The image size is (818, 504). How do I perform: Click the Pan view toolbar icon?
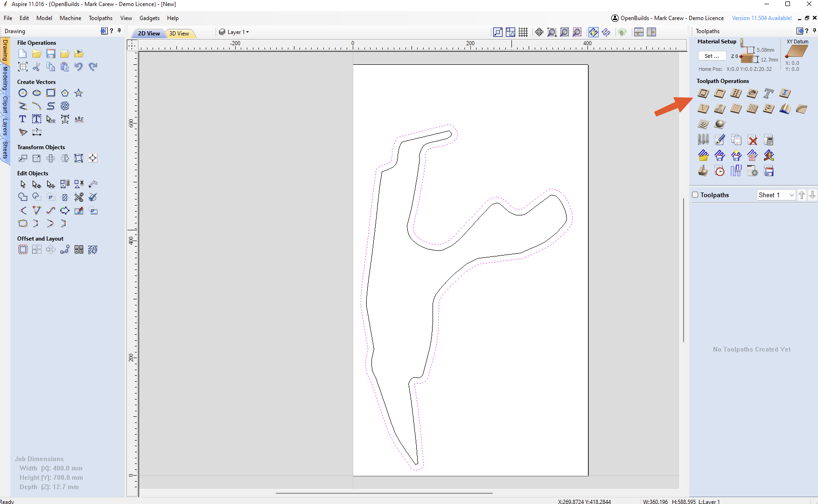pyautogui.click(x=539, y=32)
